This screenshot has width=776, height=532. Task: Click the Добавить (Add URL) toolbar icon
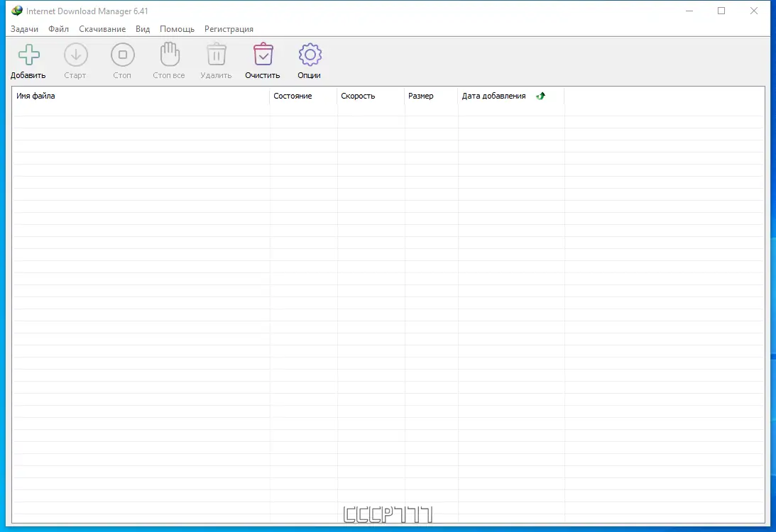28,54
